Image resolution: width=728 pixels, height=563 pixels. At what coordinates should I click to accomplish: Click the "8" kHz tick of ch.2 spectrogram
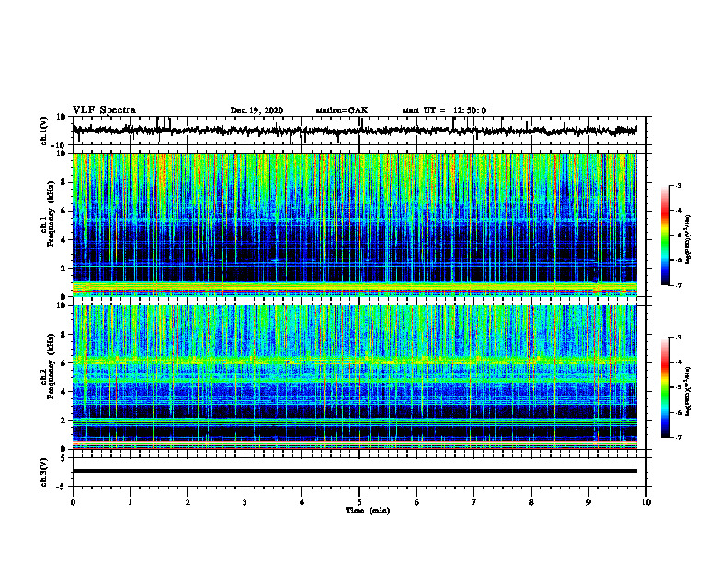coord(64,335)
